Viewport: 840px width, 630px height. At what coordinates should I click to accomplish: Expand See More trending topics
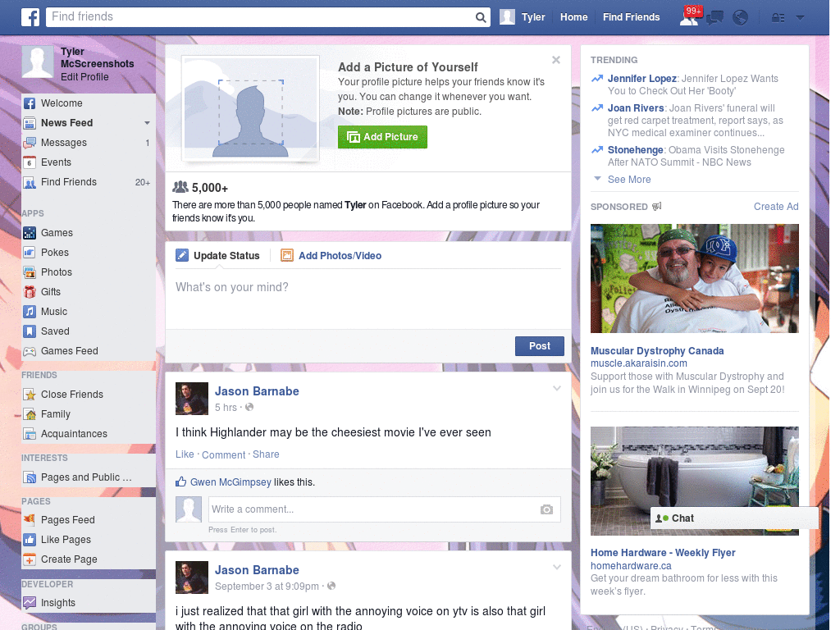629,180
